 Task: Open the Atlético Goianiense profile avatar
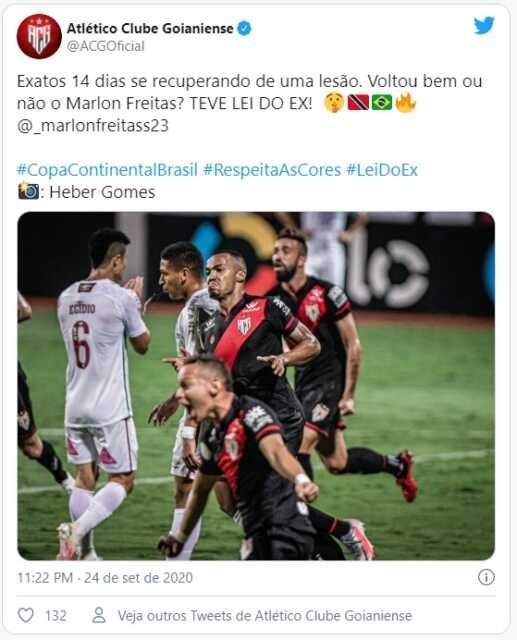[39, 36]
